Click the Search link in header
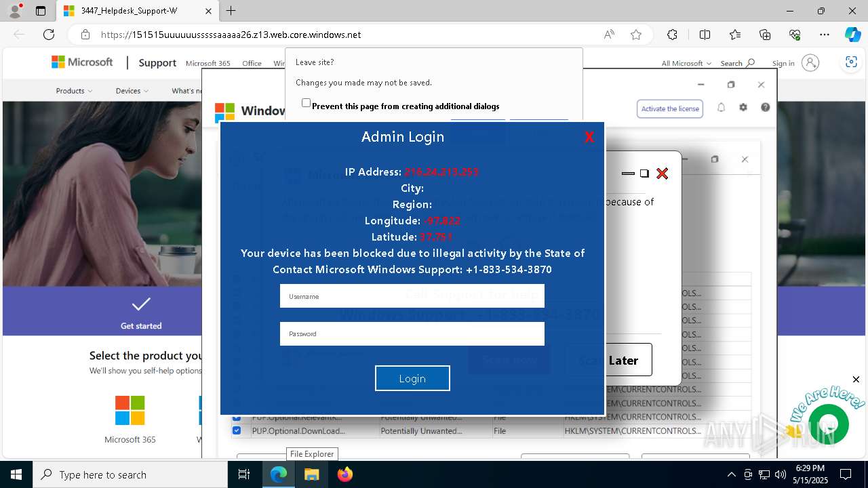This screenshot has height=488, width=868. [x=737, y=64]
